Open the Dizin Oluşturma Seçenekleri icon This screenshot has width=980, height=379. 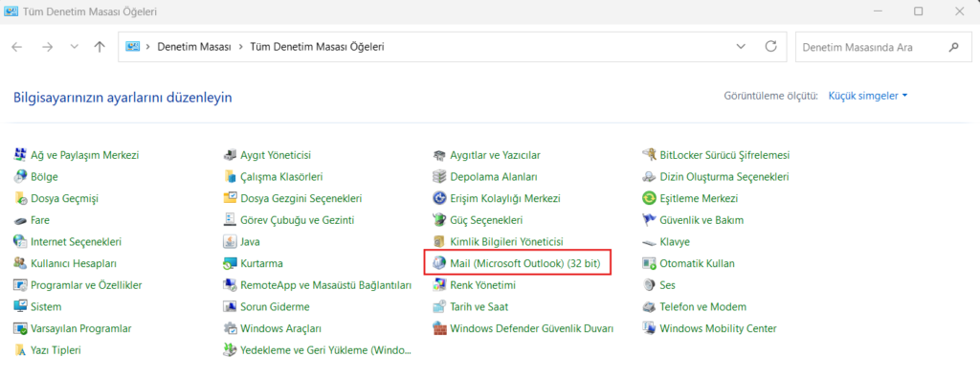coord(650,177)
